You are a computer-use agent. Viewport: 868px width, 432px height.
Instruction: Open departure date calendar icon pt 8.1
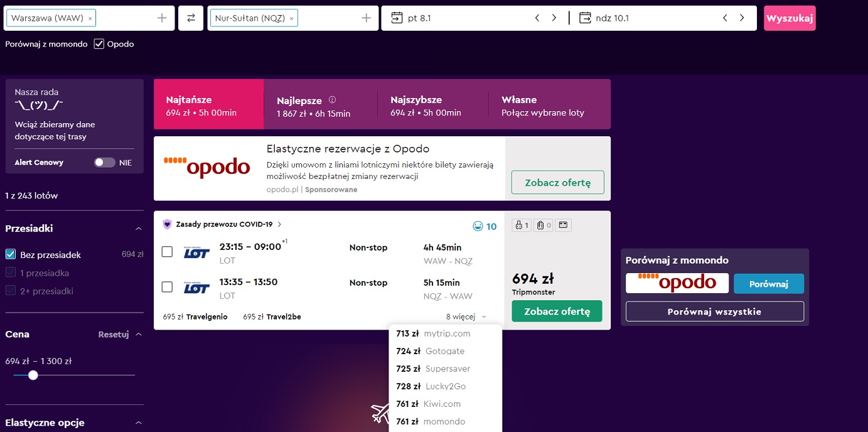pos(397,18)
